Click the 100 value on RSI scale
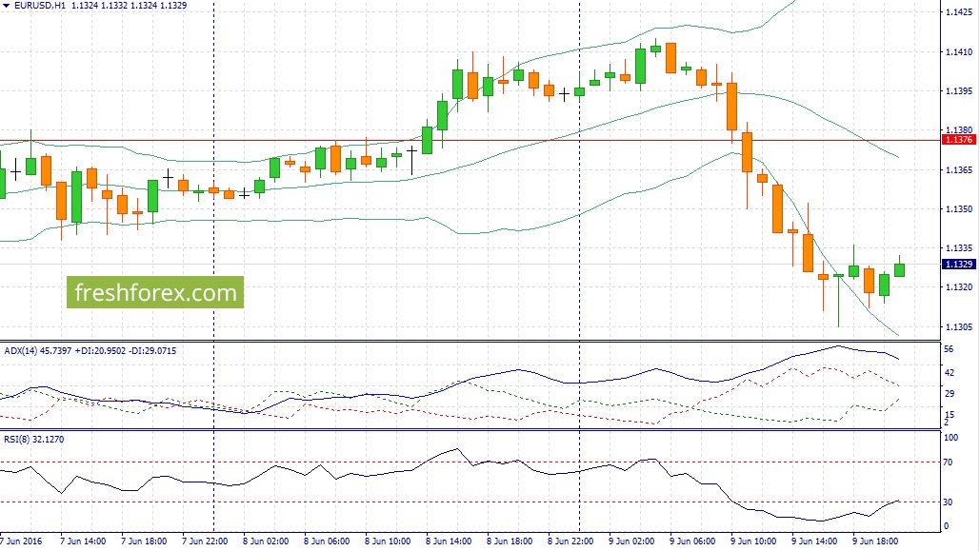980x551 pixels. point(950,438)
